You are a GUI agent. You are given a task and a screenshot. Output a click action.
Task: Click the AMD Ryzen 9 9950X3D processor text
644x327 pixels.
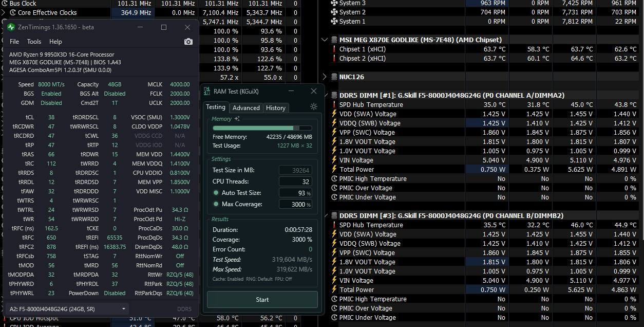point(62,55)
